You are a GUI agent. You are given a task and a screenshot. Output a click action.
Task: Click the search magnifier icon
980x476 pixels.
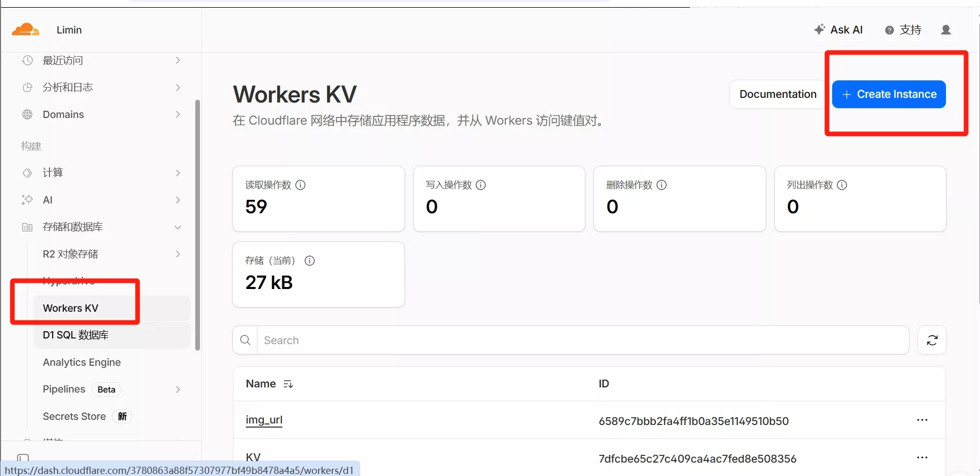click(x=245, y=340)
